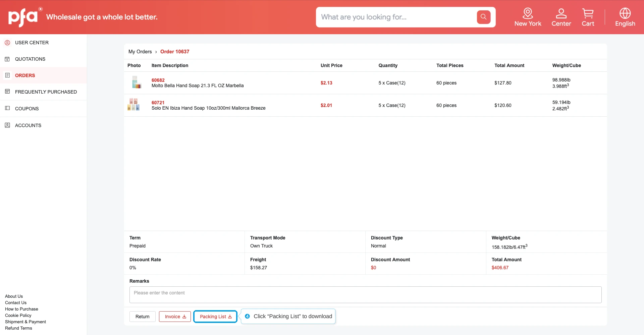Click the 59.194lb weight cell

tap(561, 102)
